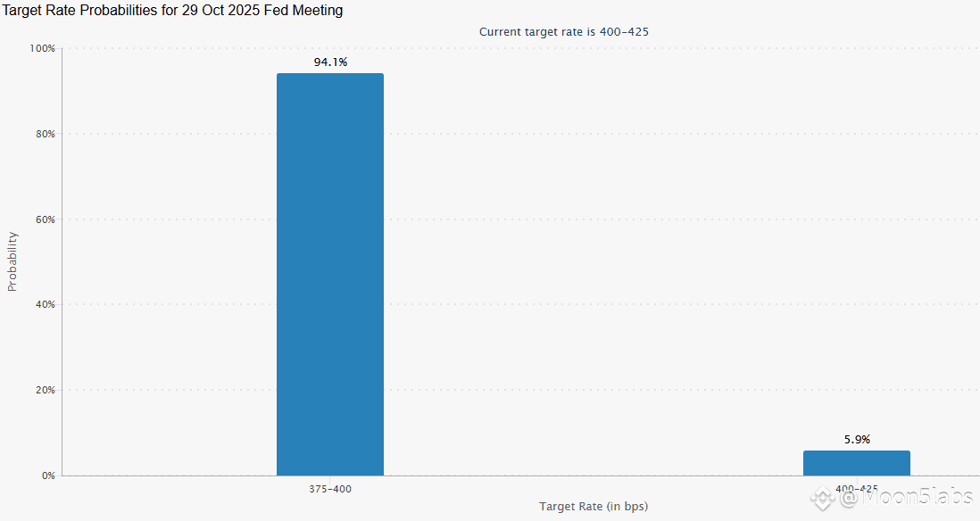
Task: Click the 5.9% data label
Action: pyautogui.click(x=857, y=439)
